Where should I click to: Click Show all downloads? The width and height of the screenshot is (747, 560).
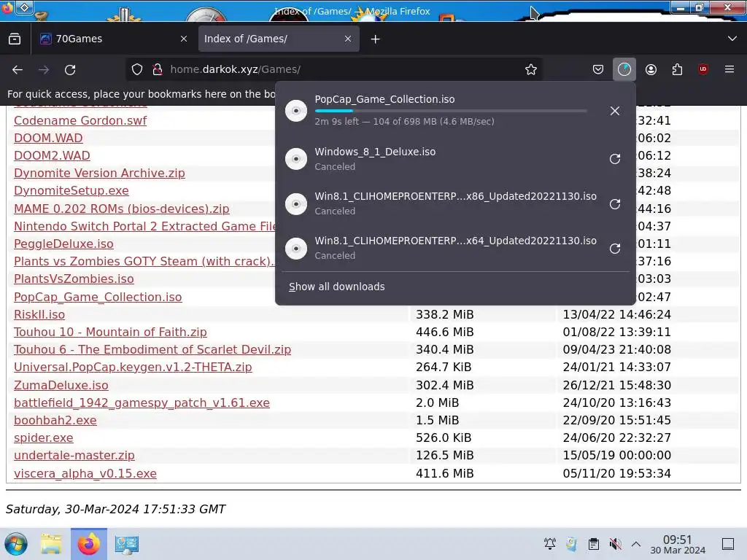pos(337,287)
